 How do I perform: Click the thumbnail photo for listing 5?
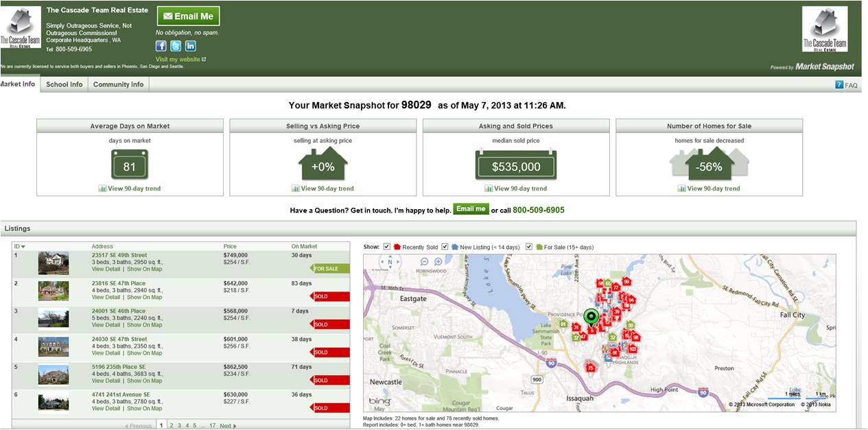click(53, 374)
